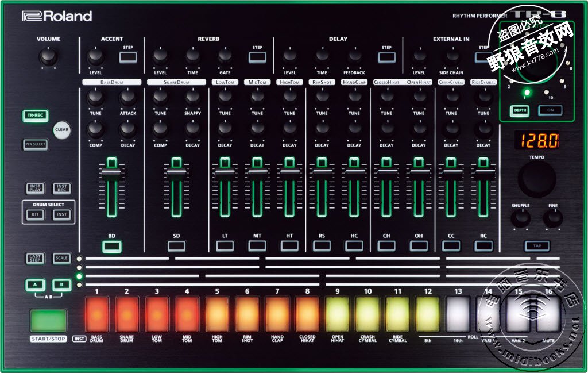Tap step pad 1 Bass Drum

click(96, 314)
